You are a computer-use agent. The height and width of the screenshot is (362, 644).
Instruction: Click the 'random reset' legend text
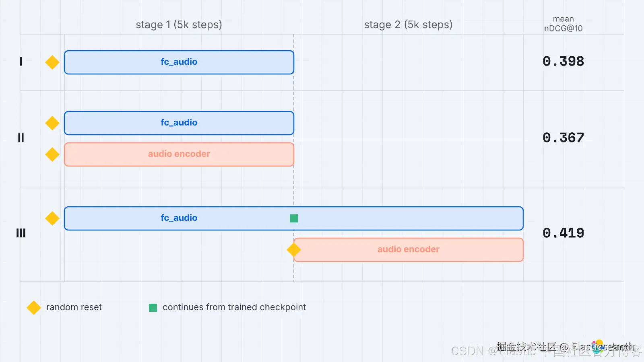[x=74, y=307]
